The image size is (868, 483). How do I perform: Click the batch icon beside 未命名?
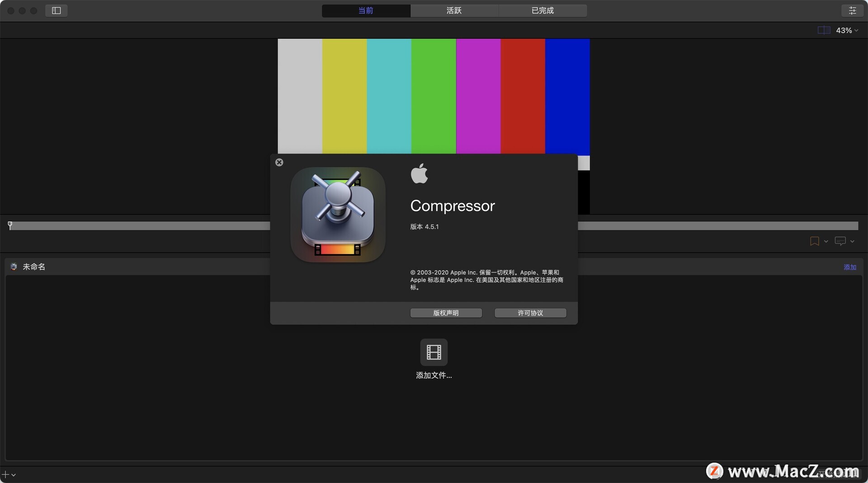14,267
